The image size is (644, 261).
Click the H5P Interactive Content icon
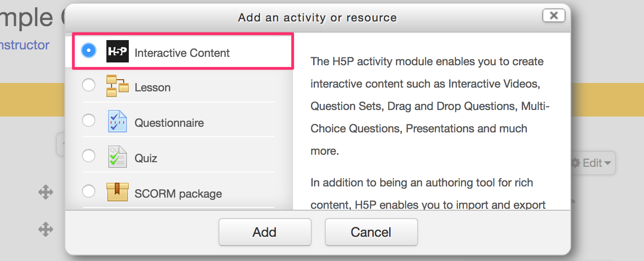point(118,51)
